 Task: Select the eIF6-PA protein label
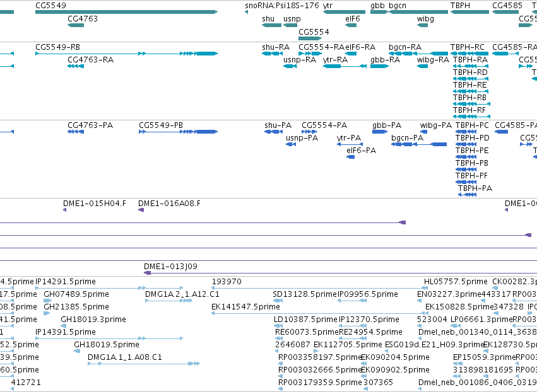[x=361, y=151]
